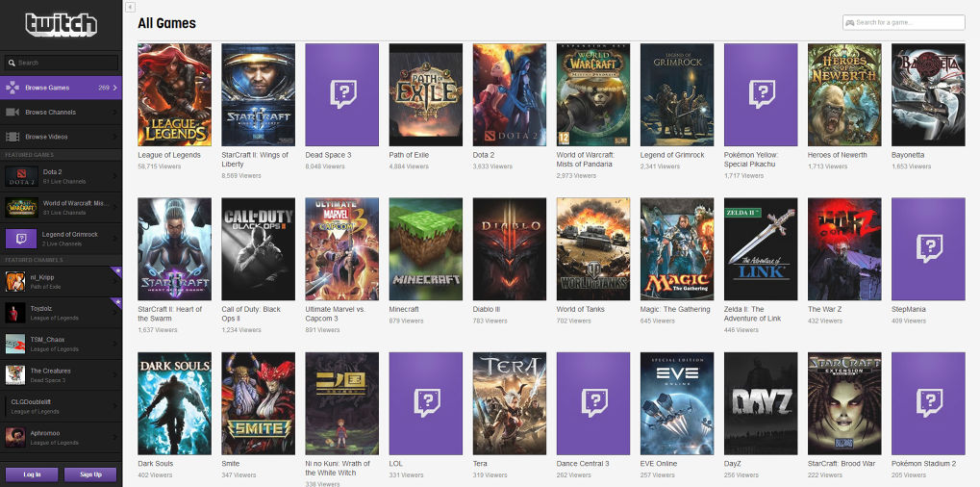Open the Browse Videos menu item
980x487 pixels.
pos(47,137)
